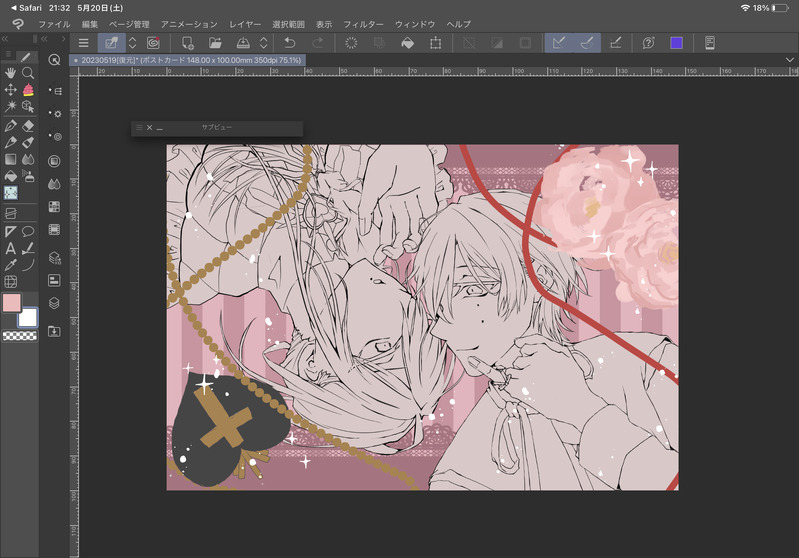The image size is (799, 558).
Task: Open file via folder icon in command bar
Action: click(x=215, y=43)
